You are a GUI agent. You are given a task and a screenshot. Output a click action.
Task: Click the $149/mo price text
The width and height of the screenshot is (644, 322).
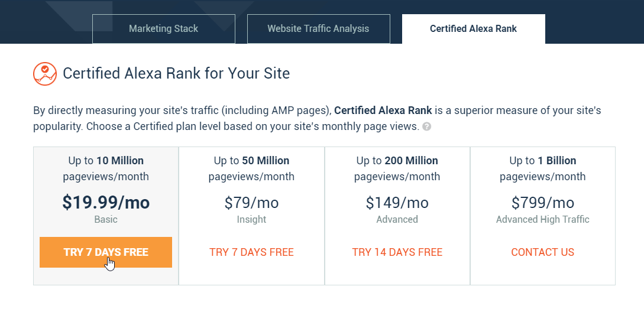coord(397,203)
